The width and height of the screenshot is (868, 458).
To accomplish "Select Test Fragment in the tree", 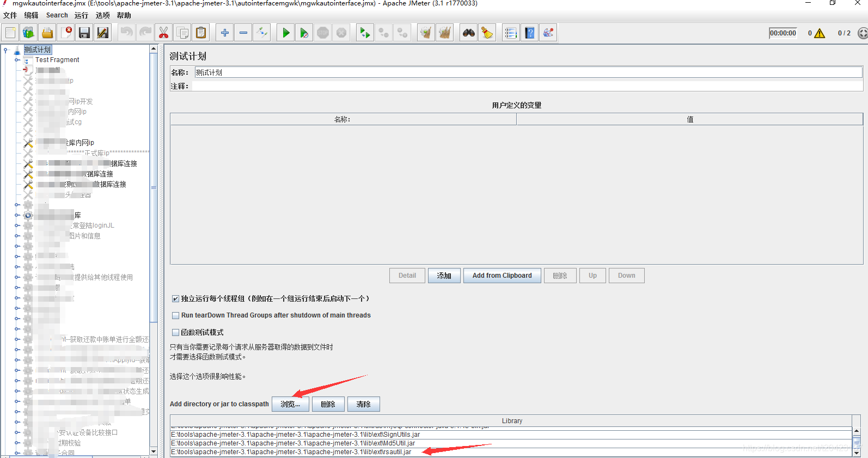I will coord(57,60).
